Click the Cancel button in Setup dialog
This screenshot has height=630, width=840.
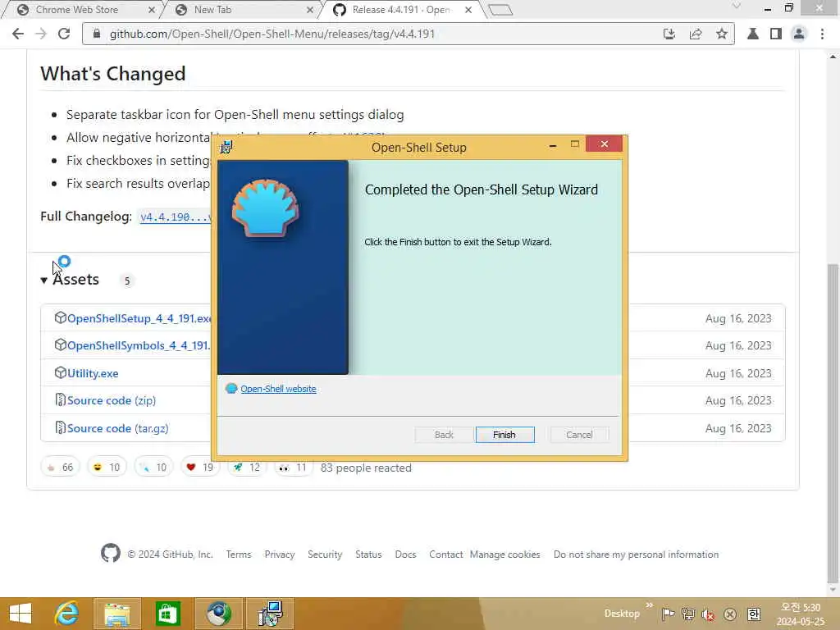tap(579, 435)
